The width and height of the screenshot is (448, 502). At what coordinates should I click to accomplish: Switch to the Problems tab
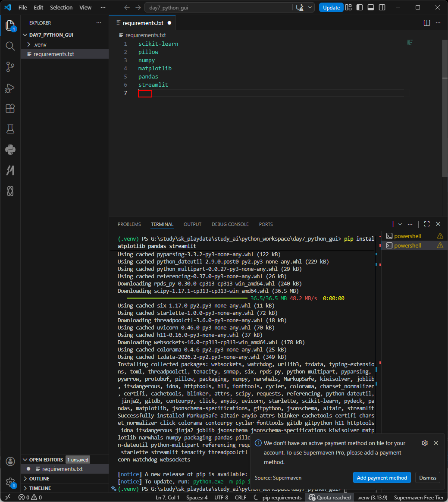click(x=129, y=224)
